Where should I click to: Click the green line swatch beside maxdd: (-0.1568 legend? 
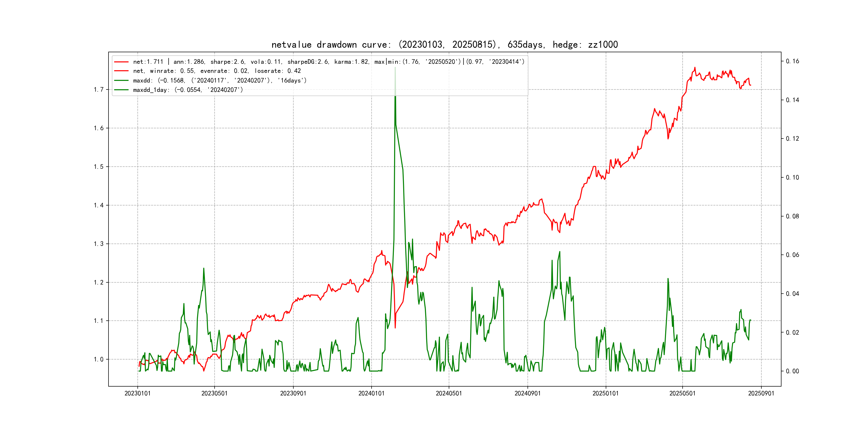121,80
